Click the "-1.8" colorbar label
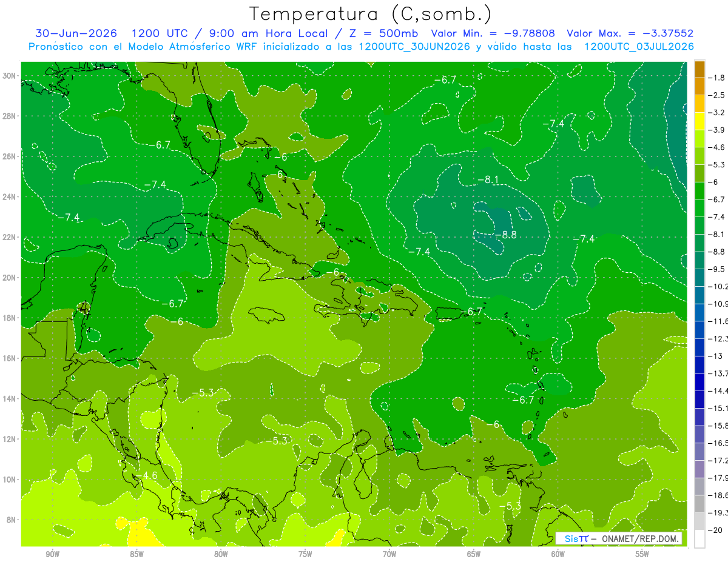Image resolution: width=728 pixels, height=562 pixels. [717, 78]
